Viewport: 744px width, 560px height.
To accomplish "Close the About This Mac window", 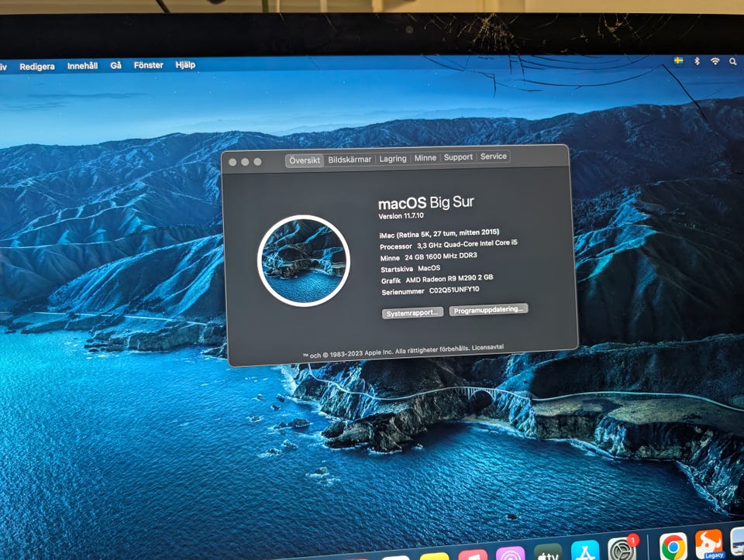I will tap(232, 162).
